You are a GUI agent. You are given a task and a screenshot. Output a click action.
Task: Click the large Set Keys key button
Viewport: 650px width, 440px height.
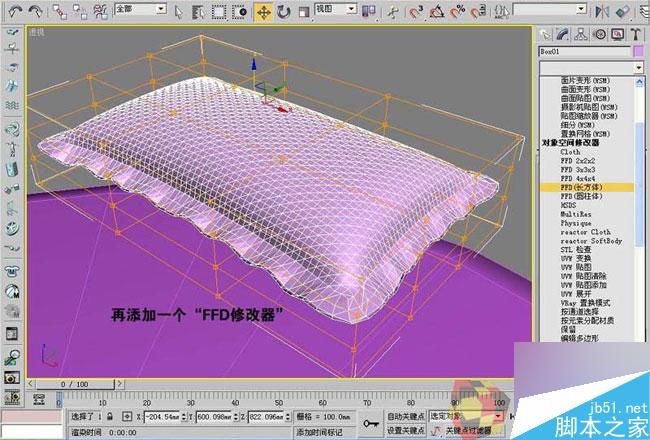pyautogui.click(x=371, y=423)
